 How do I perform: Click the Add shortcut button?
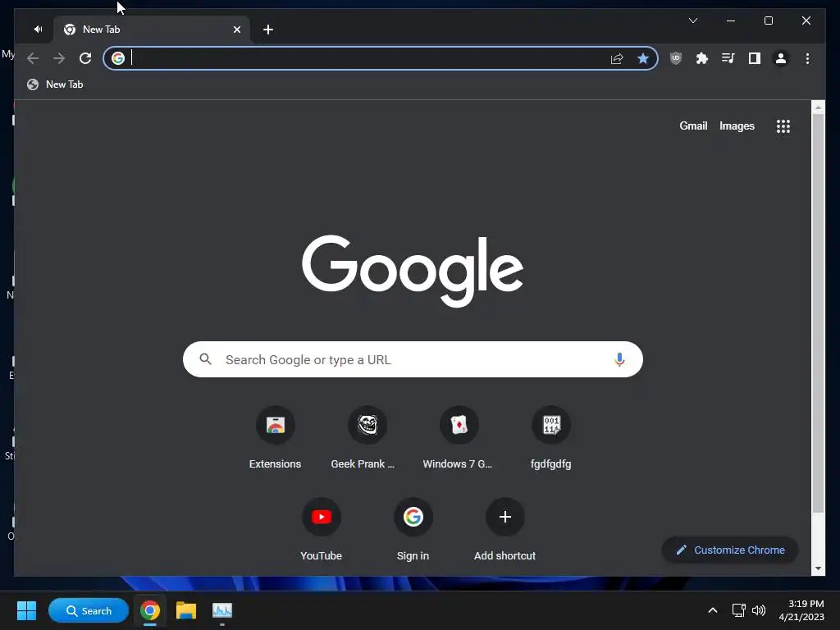click(504, 531)
